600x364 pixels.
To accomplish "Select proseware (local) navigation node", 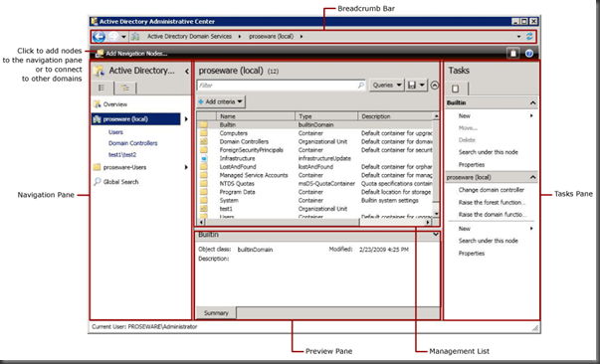I will pyautogui.click(x=136, y=119).
